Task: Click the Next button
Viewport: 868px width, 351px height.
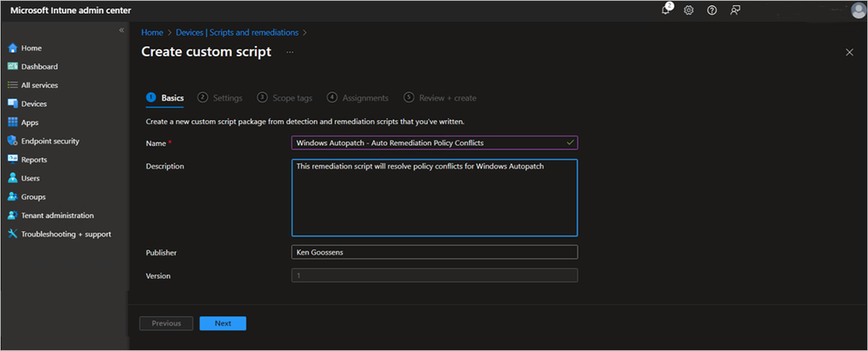Action: (x=224, y=323)
